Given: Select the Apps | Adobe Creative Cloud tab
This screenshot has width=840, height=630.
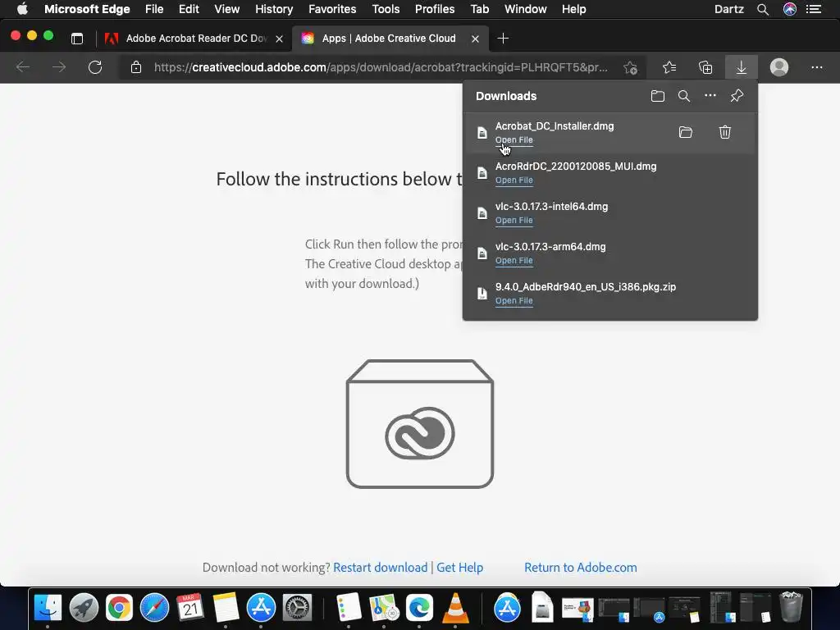Looking at the screenshot, I should 389,39.
